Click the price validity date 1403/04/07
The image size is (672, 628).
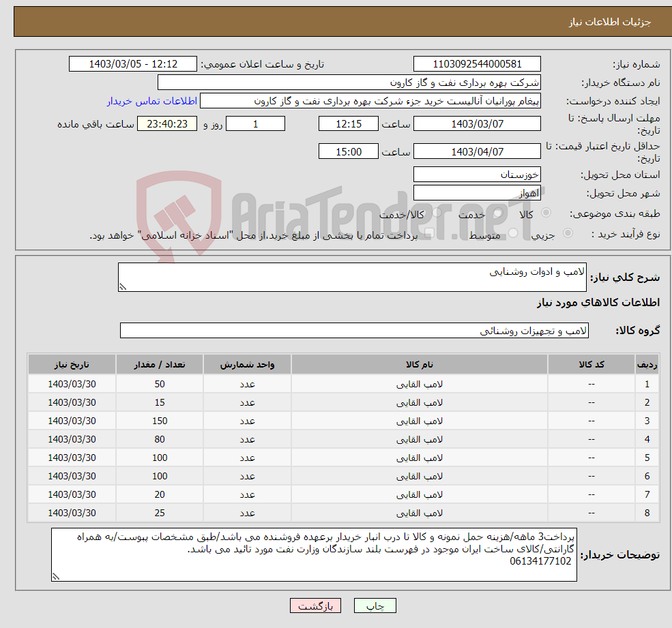tap(477, 151)
